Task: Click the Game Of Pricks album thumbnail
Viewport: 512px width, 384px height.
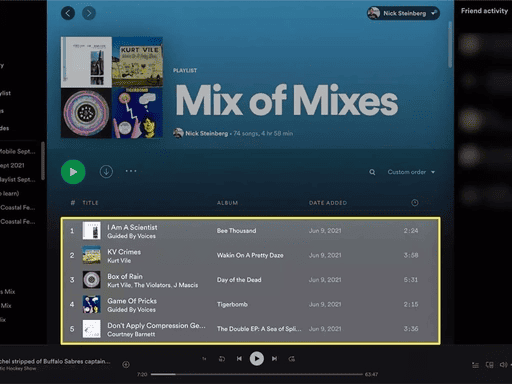Action: click(x=92, y=304)
